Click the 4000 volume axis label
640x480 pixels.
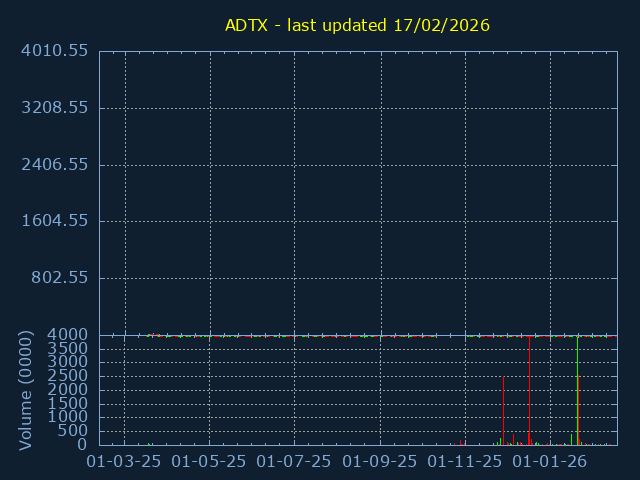(67, 334)
